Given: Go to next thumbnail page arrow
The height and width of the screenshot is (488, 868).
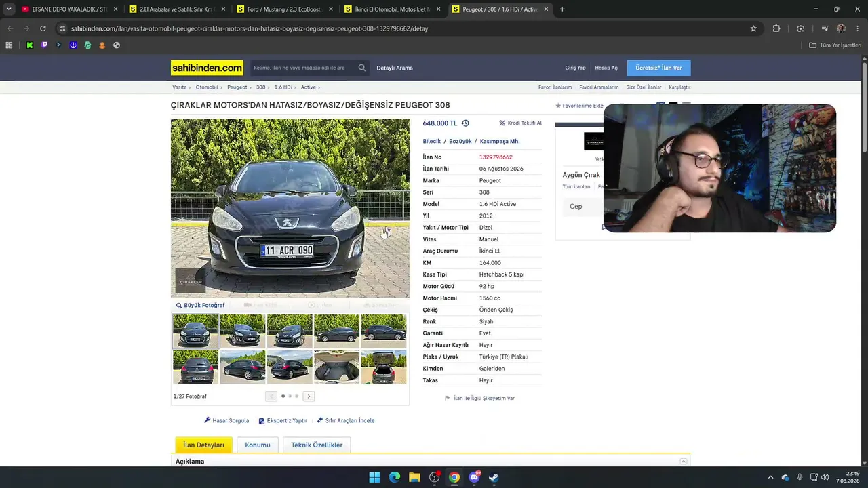Looking at the screenshot, I should pyautogui.click(x=309, y=396).
